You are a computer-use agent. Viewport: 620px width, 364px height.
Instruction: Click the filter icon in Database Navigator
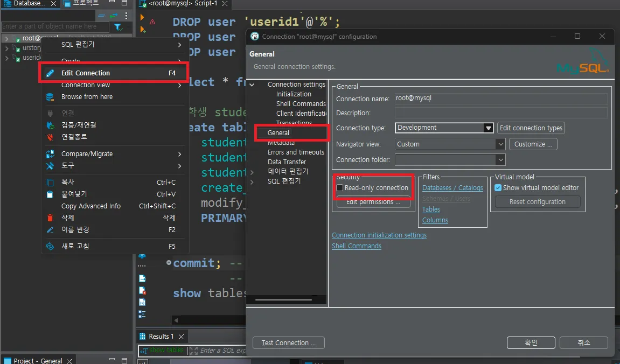118,26
